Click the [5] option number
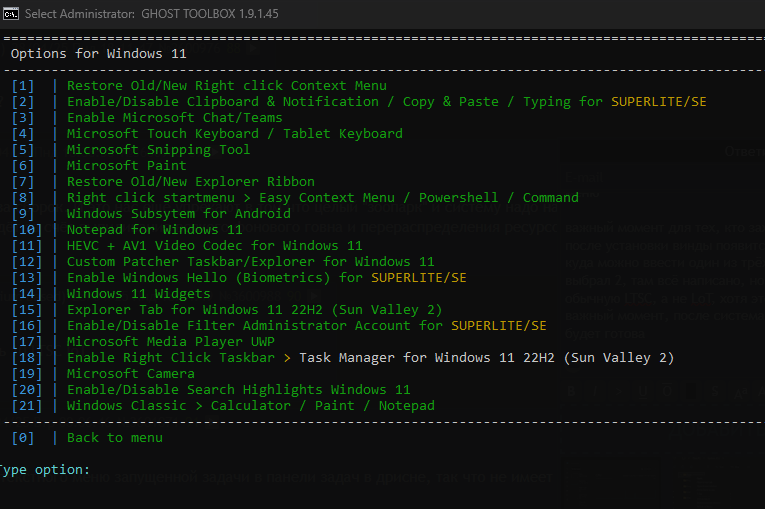765x509 pixels. (x=23, y=150)
